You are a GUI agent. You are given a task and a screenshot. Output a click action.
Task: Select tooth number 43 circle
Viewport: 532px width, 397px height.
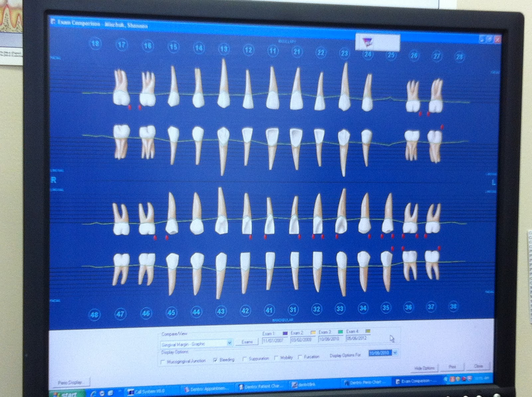pyautogui.click(x=221, y=311)
